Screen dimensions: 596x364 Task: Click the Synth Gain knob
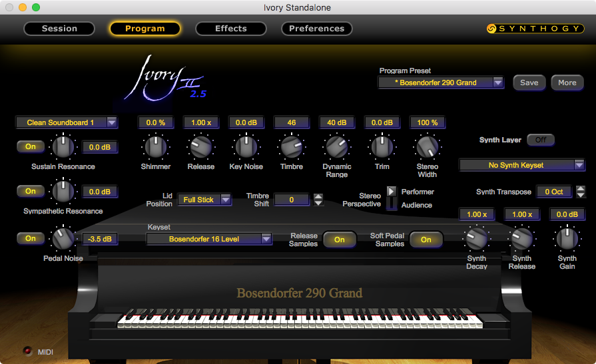coord(567,239)
